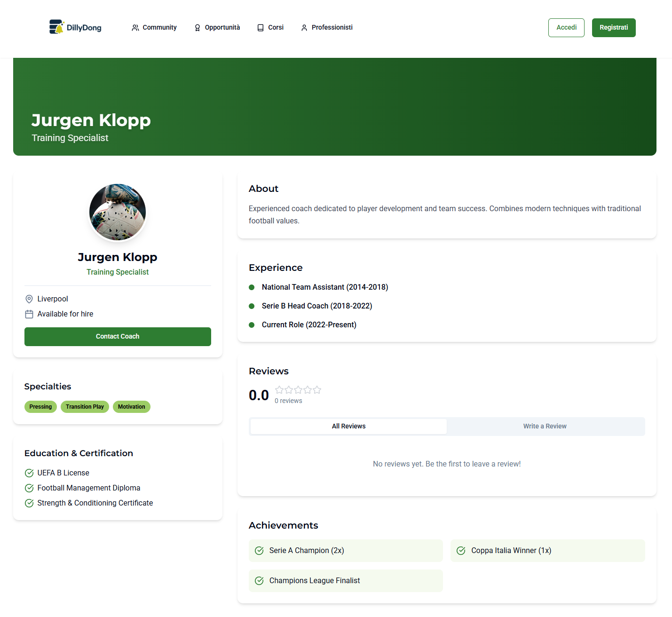Click the Education & Certification heading
Image resolution: width=672 pixels, height=617 pixels.
coord(79,453)
